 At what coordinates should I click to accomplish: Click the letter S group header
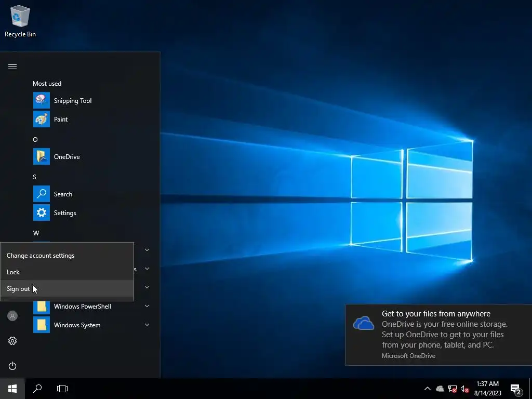(x=35, y=177)
